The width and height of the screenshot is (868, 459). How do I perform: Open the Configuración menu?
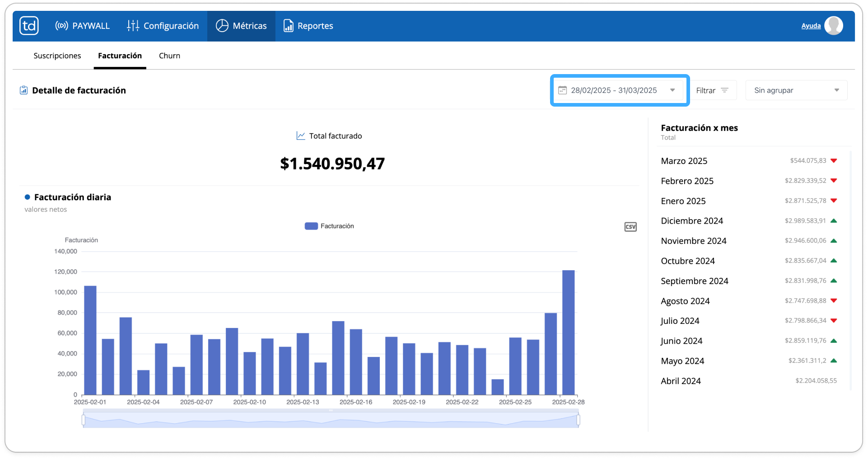(163, 26)
